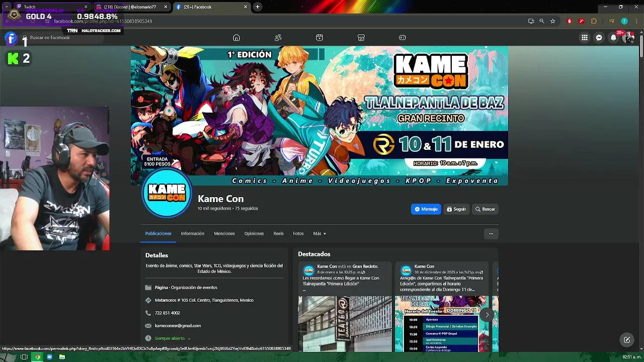Screen dimensions: 644x362
Task: Select the Fotos tab
Action: tap(298, 233)
